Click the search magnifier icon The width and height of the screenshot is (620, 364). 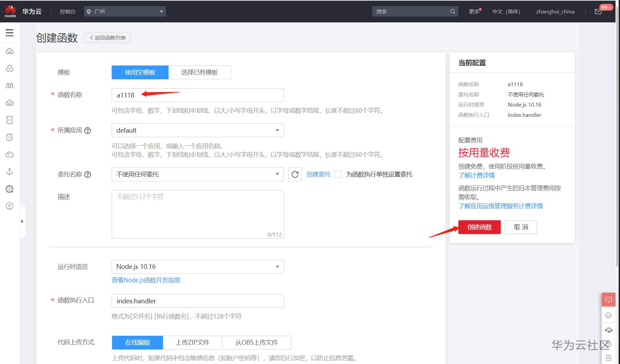(x=453, y=11)
